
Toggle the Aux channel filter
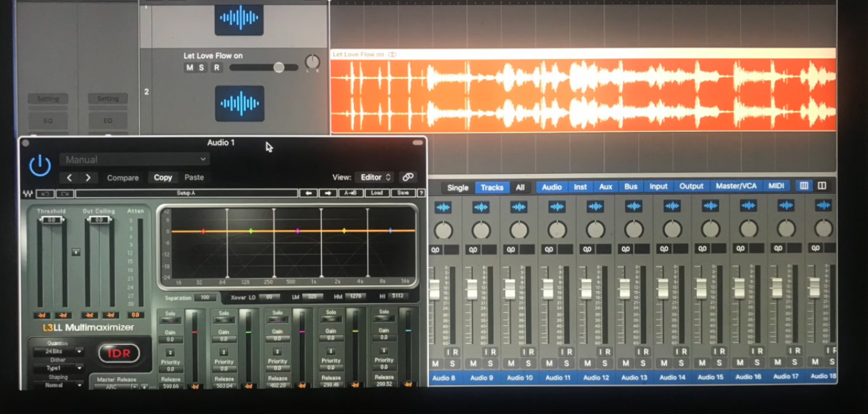(x=605, y=187)
